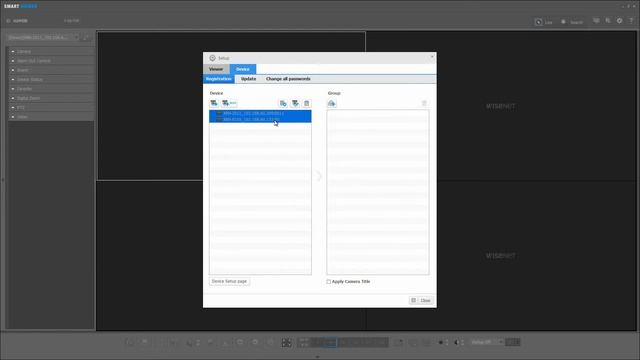This screenshot has height=360, width=640.
Task: Open the dropdown in the bottom toolbar
Action: point(487,342)
